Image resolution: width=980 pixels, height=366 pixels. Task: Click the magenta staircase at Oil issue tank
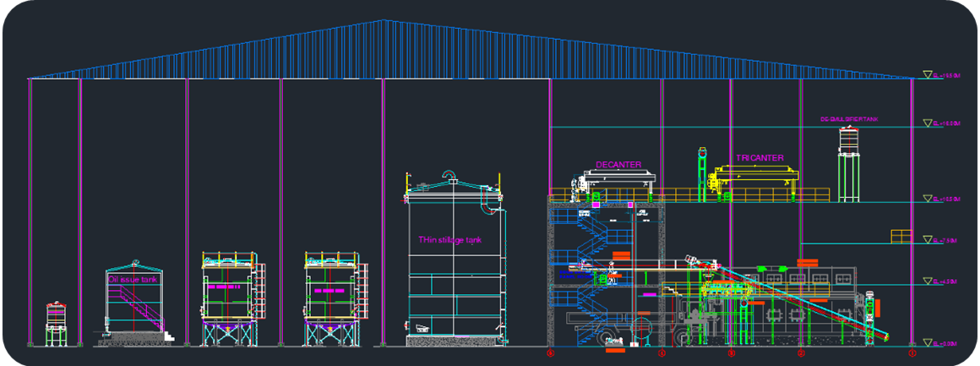click(x=140, y=309)
